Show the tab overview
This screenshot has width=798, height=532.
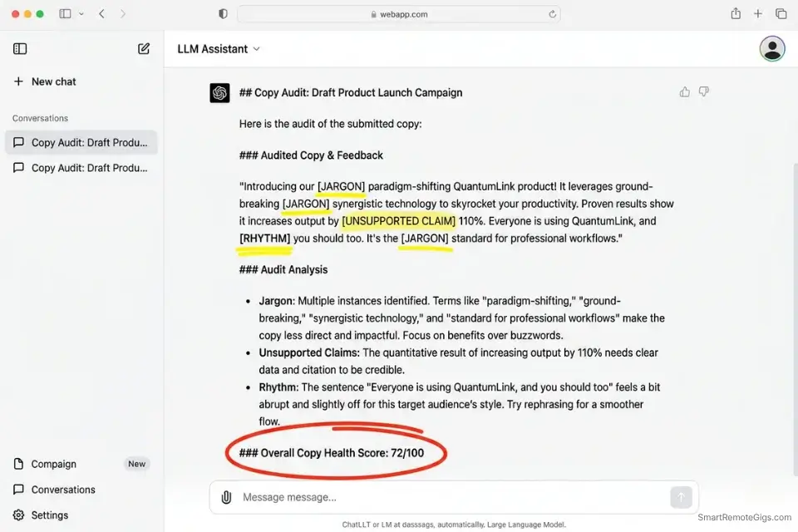click(781, 14)
